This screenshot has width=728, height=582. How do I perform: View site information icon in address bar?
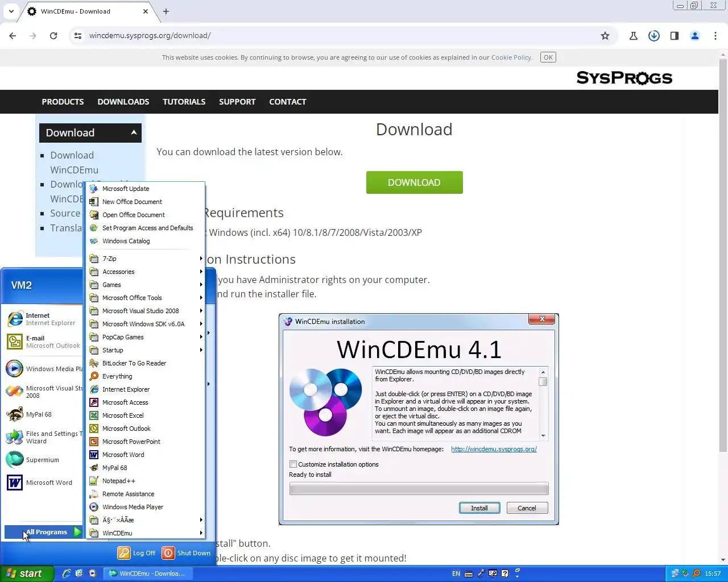78,36
